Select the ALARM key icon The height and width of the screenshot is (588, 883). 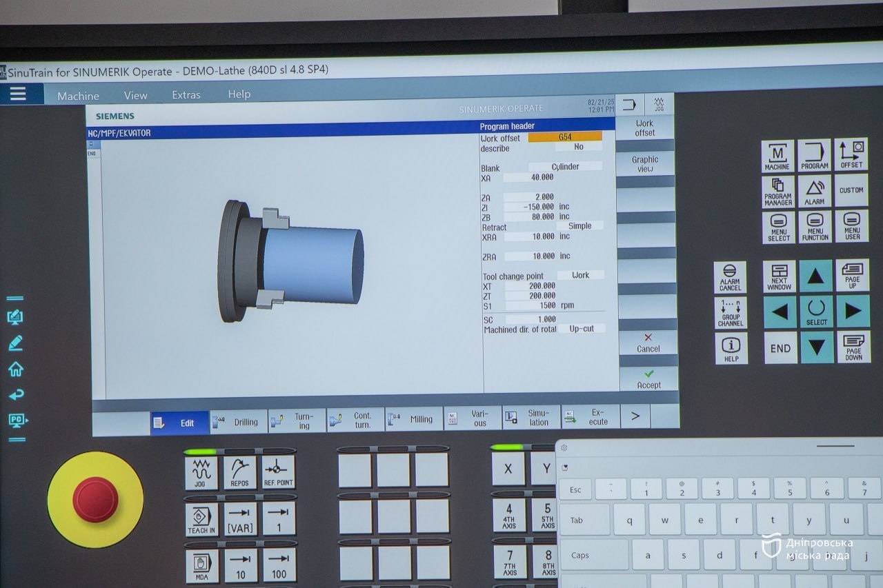pyautogui.click(x=814, y=191)
